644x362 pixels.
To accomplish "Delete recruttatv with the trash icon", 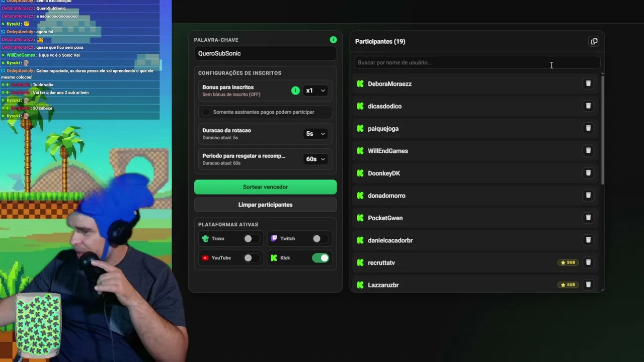I will pos(588,262).
